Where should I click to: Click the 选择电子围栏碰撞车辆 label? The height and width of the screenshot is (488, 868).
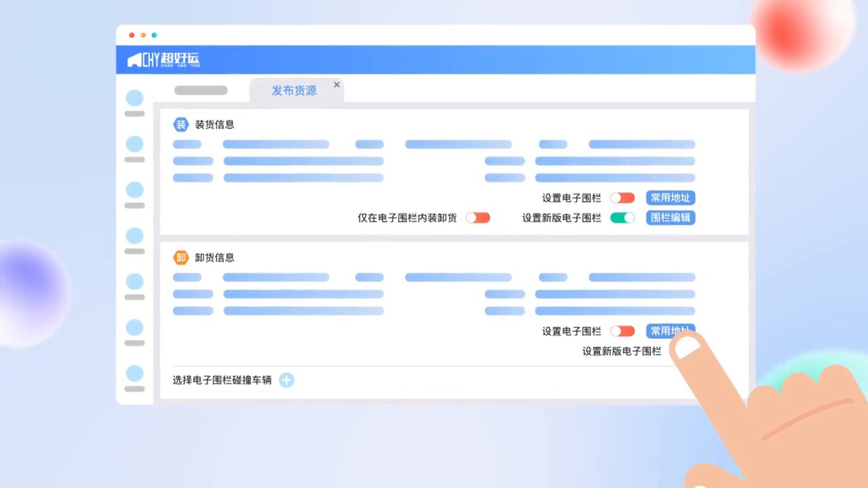[x=222, y=380]
